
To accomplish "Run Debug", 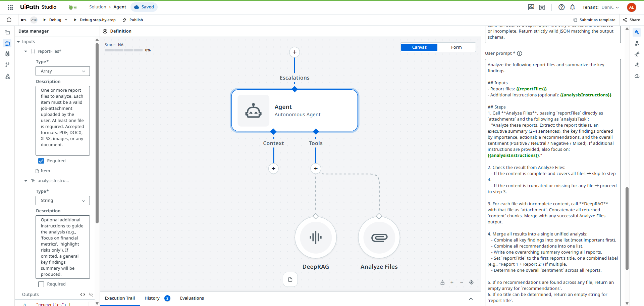I will pos(52,20).
